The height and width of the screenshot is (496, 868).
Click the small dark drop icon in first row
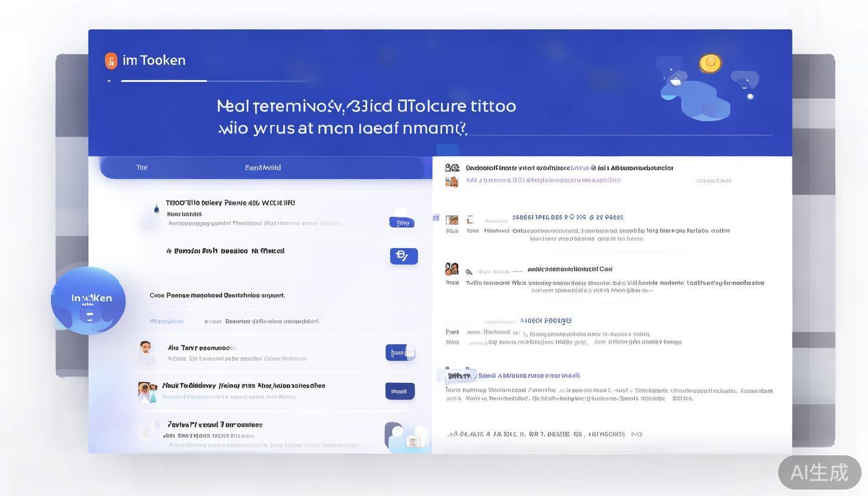[x=156, y=209]
